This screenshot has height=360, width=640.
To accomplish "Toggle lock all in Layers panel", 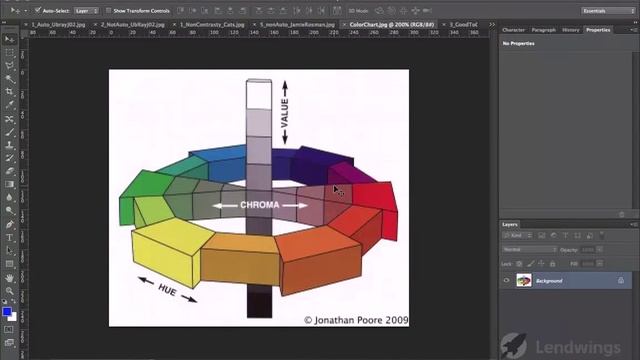I will (x=552, y=264).
